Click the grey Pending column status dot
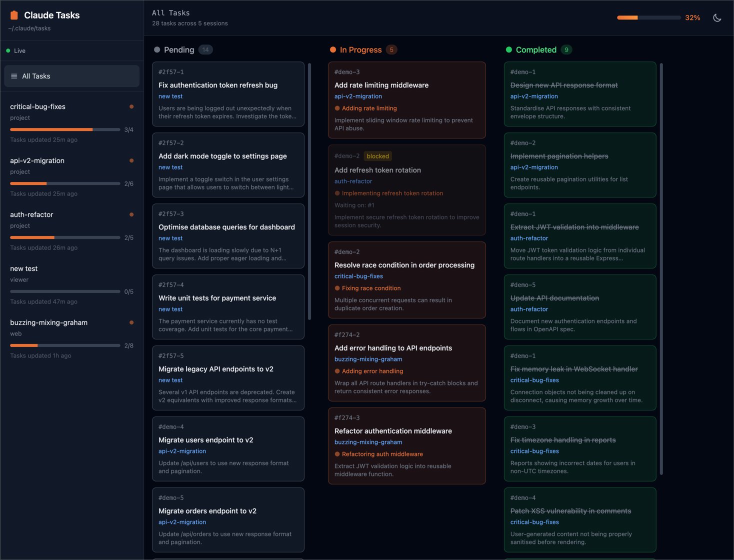Viewport: 734px width, 560px height. pos(157,50)
